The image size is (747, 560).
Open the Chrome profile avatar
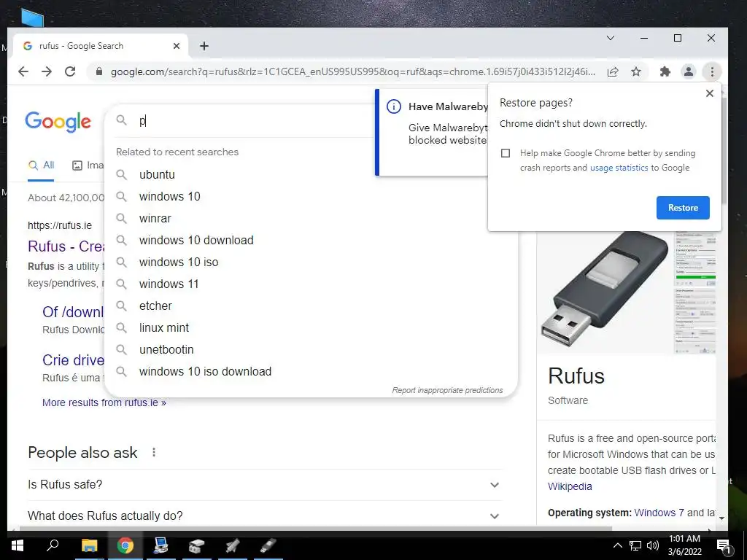(x=689, y=72)
